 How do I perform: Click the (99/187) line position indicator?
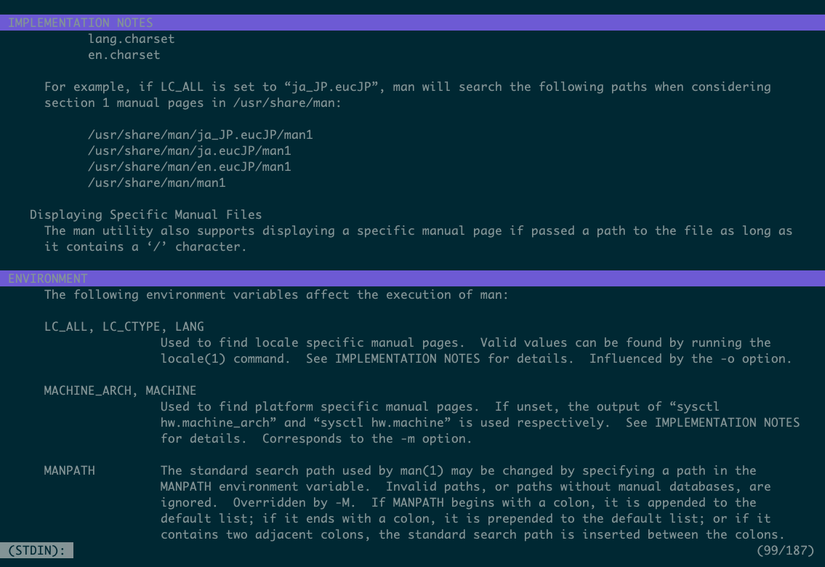(x=785, y=550)
